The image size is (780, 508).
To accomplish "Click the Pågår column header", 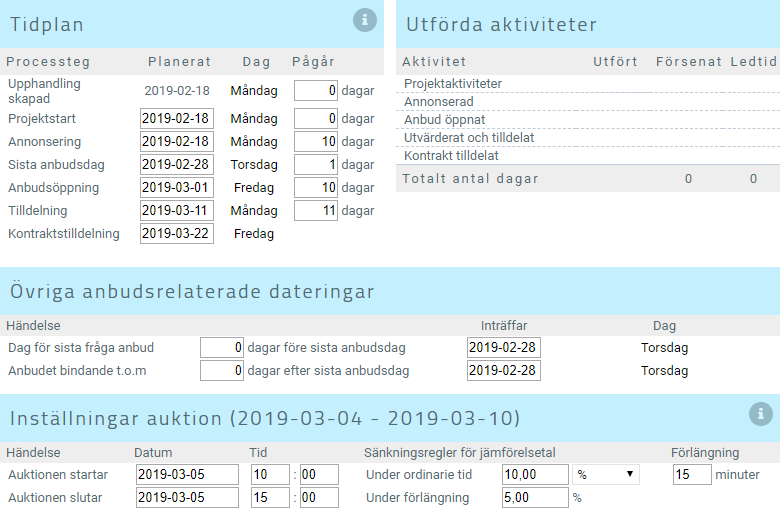I will point(313,62).
